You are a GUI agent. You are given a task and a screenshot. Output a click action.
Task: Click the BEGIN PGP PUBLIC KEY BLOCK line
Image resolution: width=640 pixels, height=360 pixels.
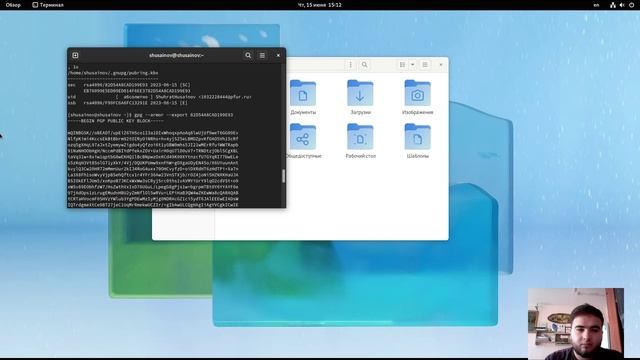click(x=116, y=121)
